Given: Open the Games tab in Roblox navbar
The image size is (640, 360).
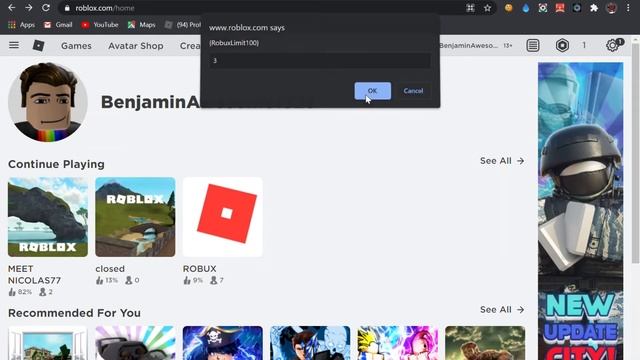Looking at the screenshot, I should (x=76, y=46).
